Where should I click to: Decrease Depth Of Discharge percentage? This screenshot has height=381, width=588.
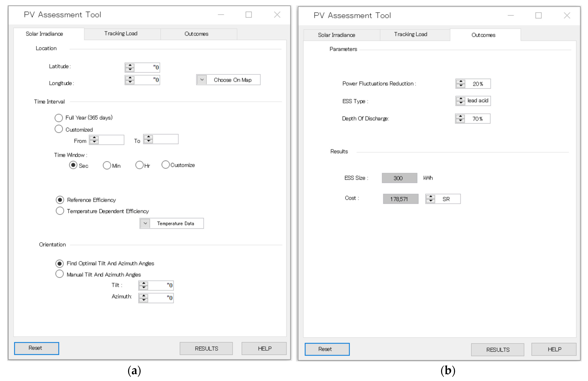[x=460, y=121]
